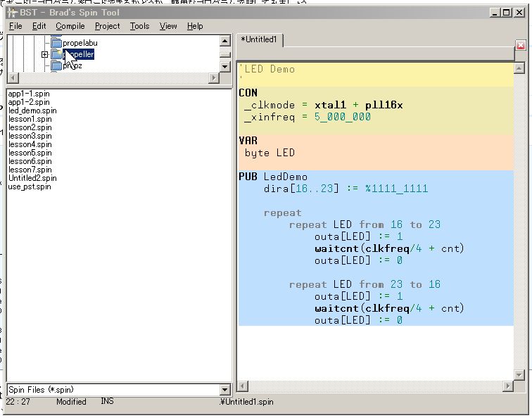Click folder tree scroll down arrow
The height and width of the screenshot is (418, 532).
[225, 66]
